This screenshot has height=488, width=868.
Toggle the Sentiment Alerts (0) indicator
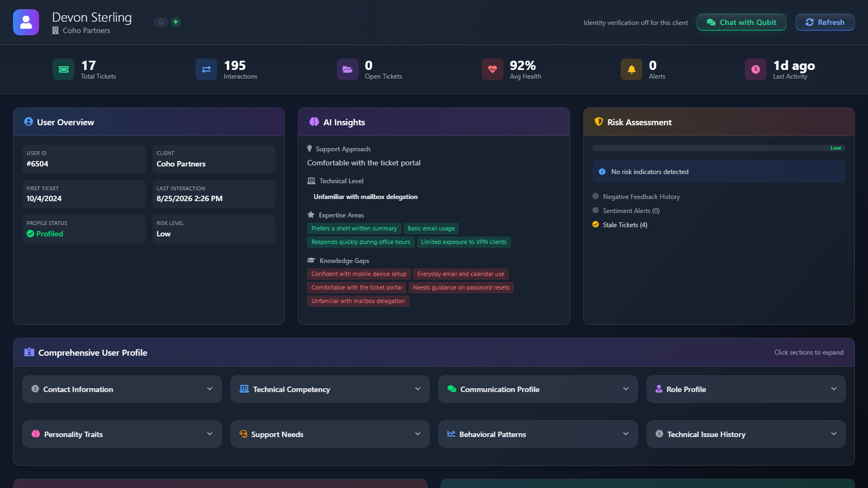596,210
